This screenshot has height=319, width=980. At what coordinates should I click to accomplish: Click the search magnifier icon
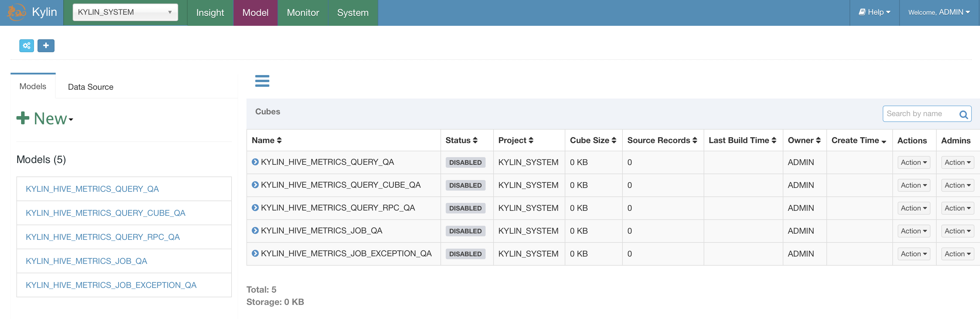tap(963, 114)
